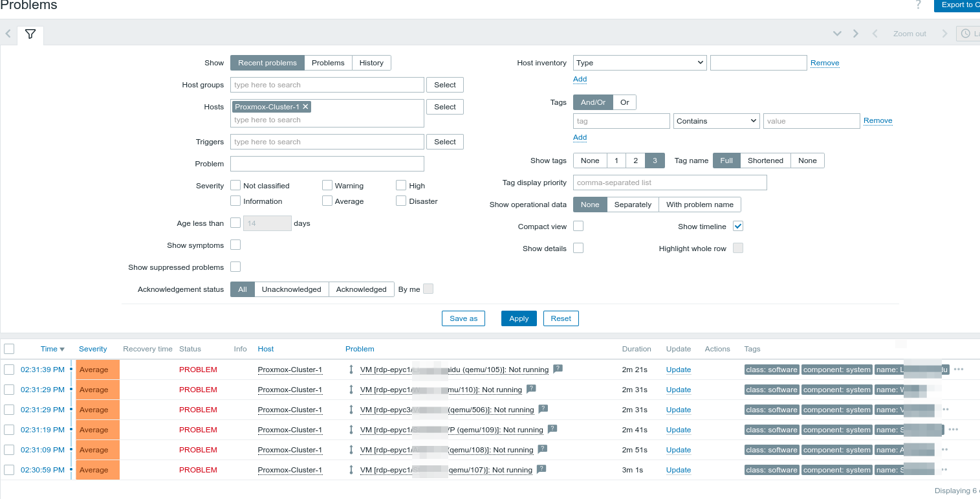Open help hint for qemu/110 problem
The width and height of the screenshot is (980, 499).
point(531,389)
